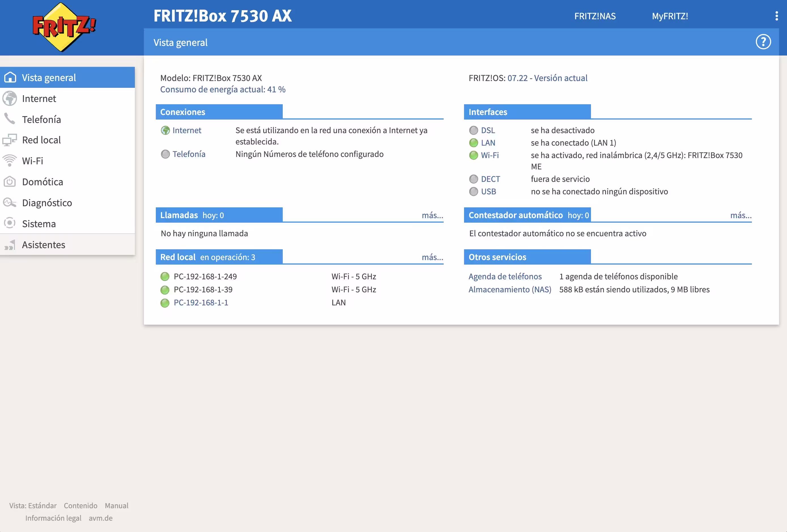Click the globe icon beside Internet in sidebar
Viewport: 787px width, 532px height.
[x=9, y=98]
